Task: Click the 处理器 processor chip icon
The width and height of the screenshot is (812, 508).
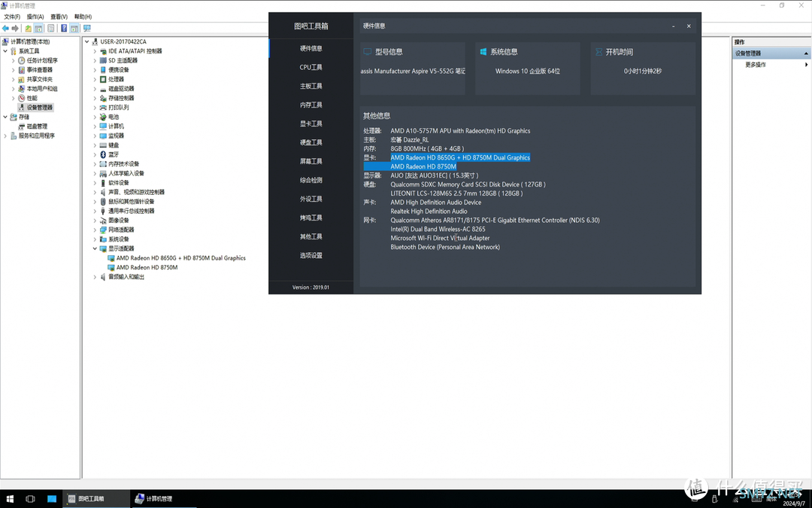Action: 103,79
